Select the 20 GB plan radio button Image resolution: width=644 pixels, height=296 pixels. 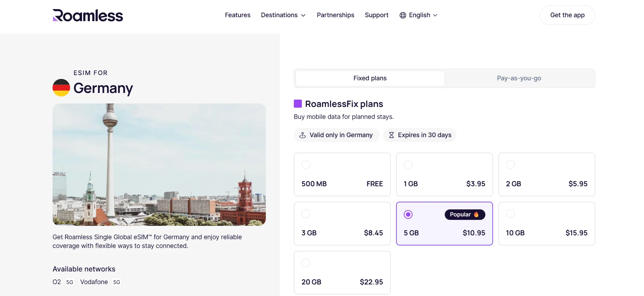tap(306, 263)
